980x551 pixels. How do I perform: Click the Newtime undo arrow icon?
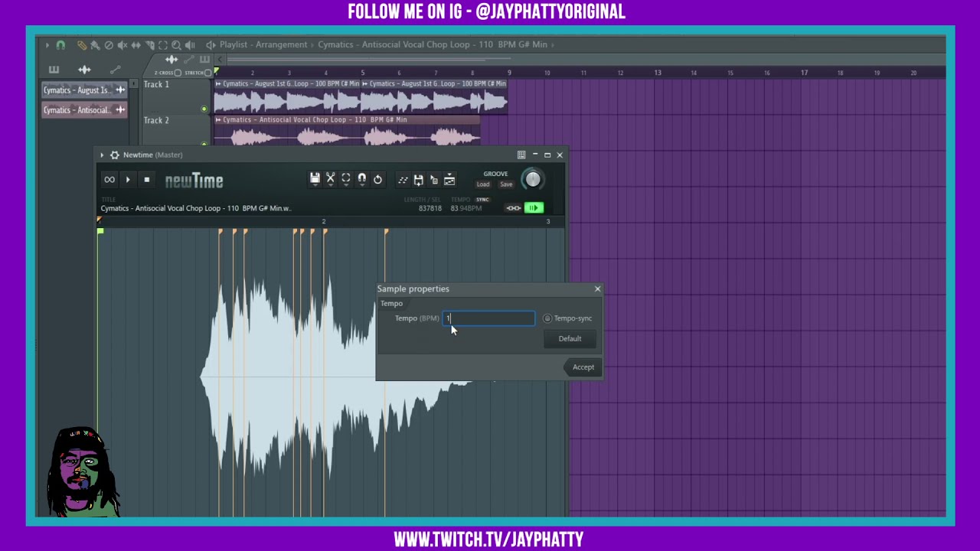click(x=377, y=180)
